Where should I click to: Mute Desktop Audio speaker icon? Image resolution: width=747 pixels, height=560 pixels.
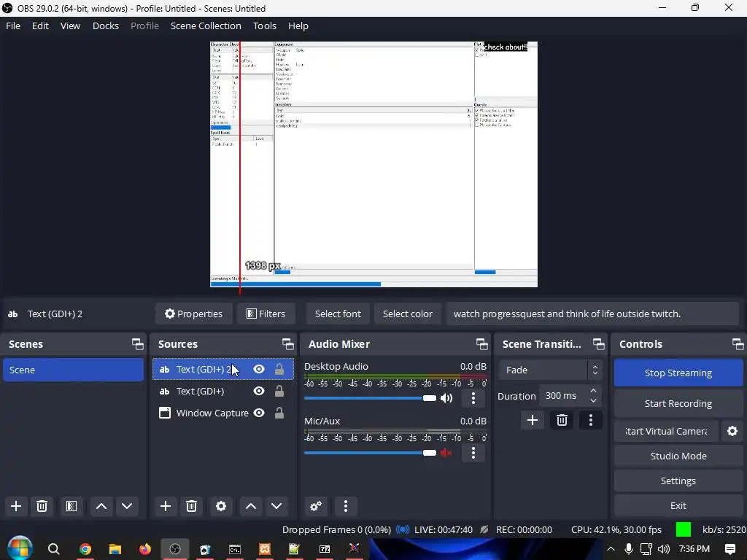pos(446,398)
